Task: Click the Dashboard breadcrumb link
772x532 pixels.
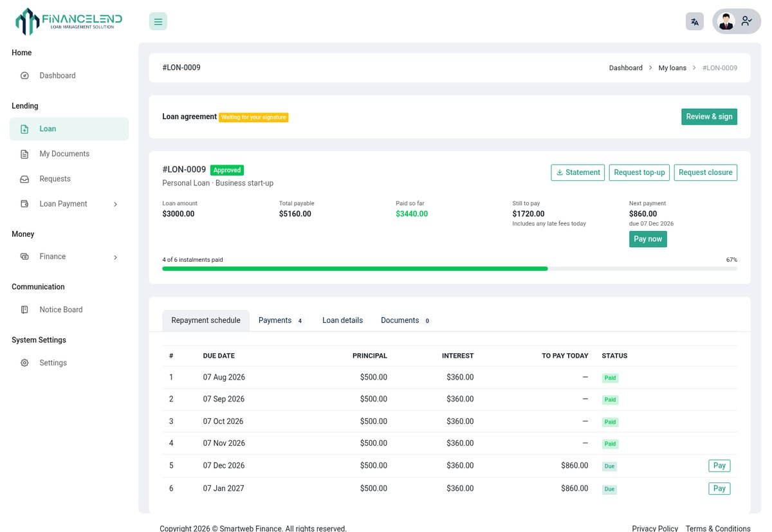Action: pyautogui.click(x=626, y=68)
